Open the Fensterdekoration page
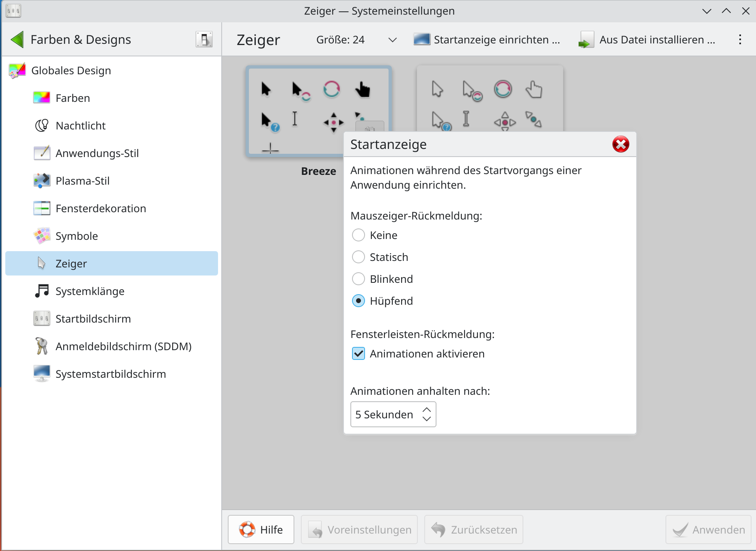The height and width of the screenshot is (551, 756). coord(112,209)
